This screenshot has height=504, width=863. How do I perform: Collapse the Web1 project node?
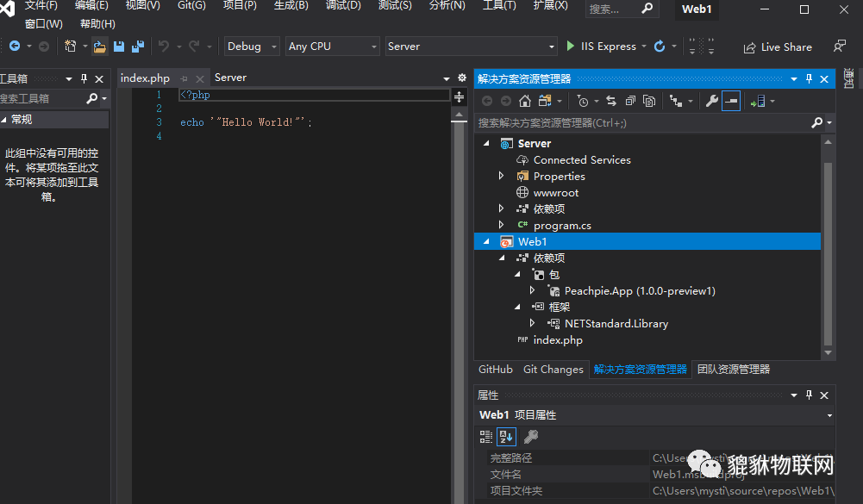click(486, 241)
